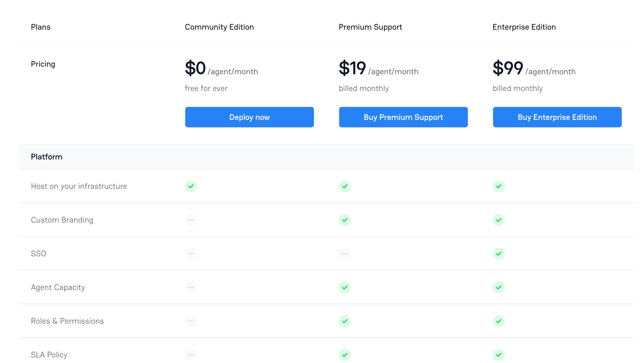
Task: Select the Enterprise Edition column header
Action: coord(524,27)
